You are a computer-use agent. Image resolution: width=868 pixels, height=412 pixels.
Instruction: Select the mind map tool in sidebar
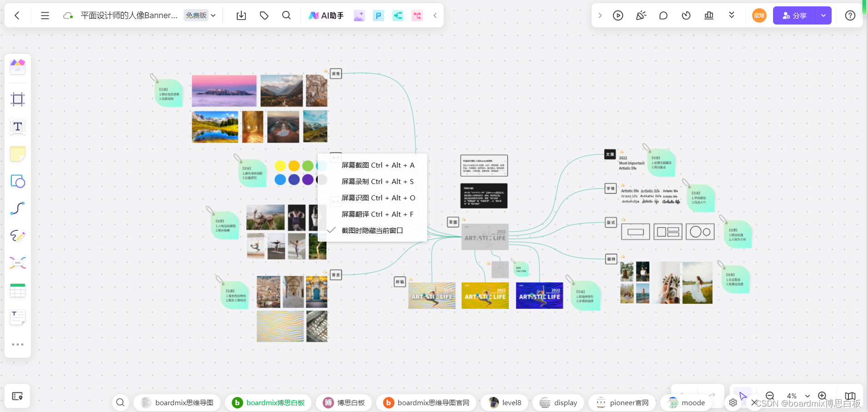click(18, 263)
